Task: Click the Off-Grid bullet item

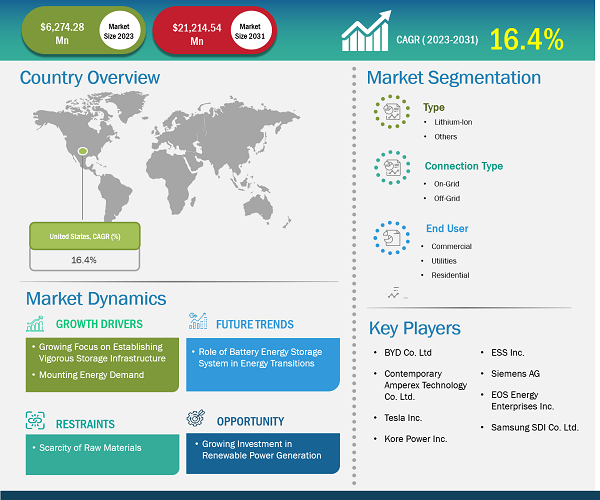Action: pyautogui.click(x=447, y=198)
